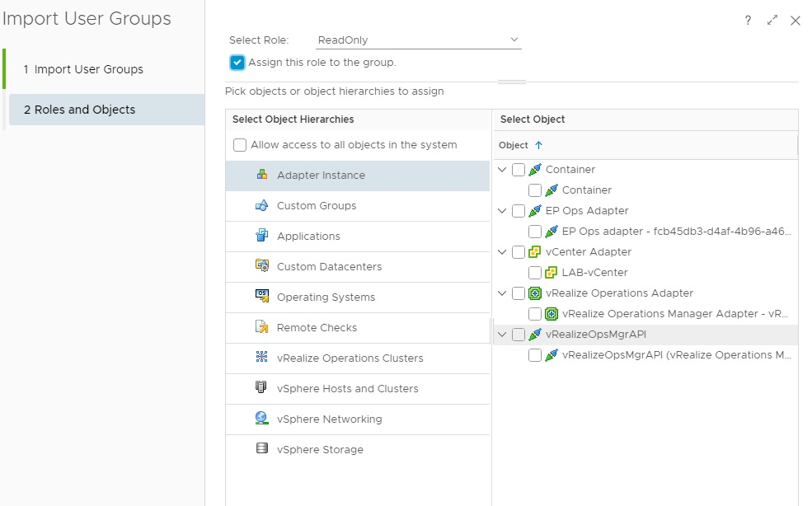Collapse the EP Ops Adapter node

(x=502, y=211)
